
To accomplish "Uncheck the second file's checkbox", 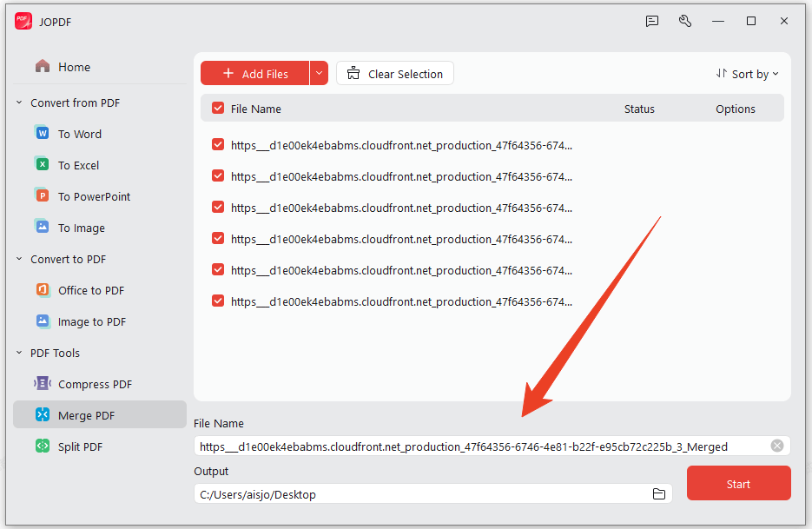I will coord(218,176).
